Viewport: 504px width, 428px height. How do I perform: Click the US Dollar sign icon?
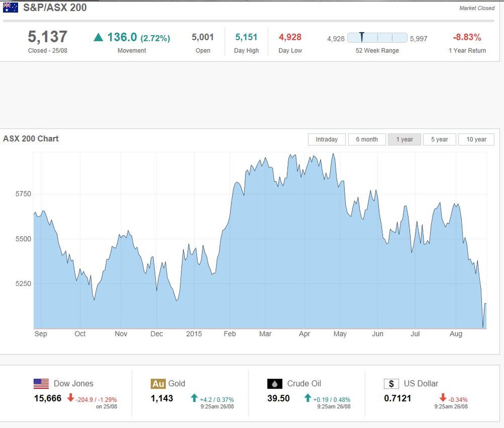pyautogui.click(x=392, y=384)
